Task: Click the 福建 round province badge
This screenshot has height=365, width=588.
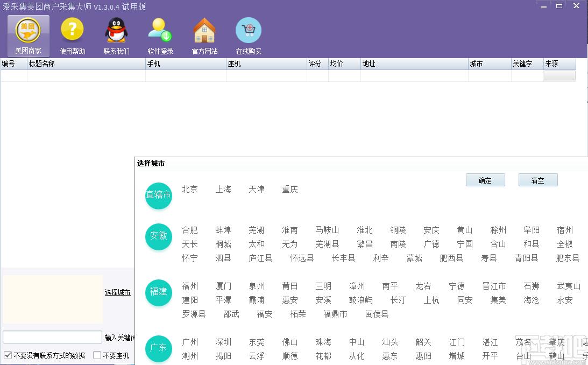Action: (158, 292)
